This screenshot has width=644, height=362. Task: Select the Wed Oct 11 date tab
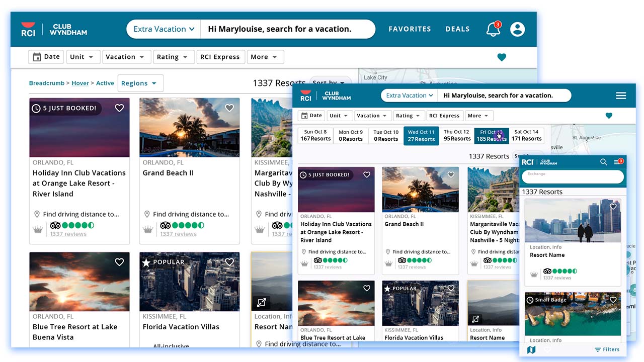(x=421, y=136)
